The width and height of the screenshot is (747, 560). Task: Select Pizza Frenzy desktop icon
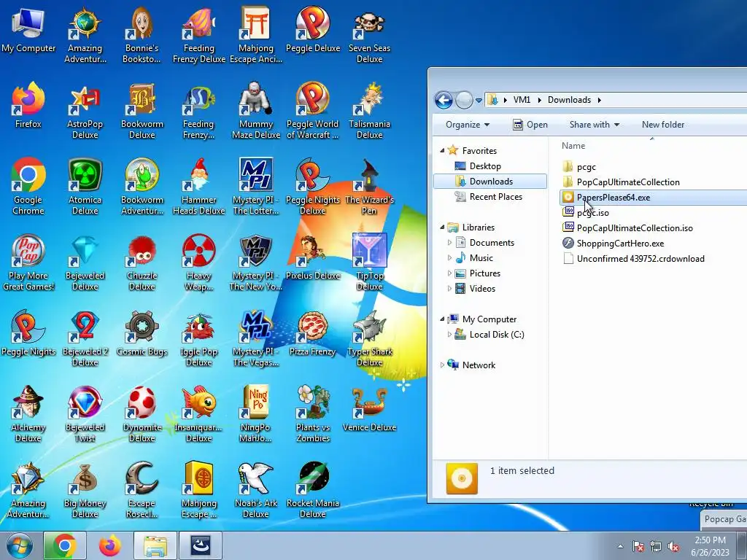point(313,333)
